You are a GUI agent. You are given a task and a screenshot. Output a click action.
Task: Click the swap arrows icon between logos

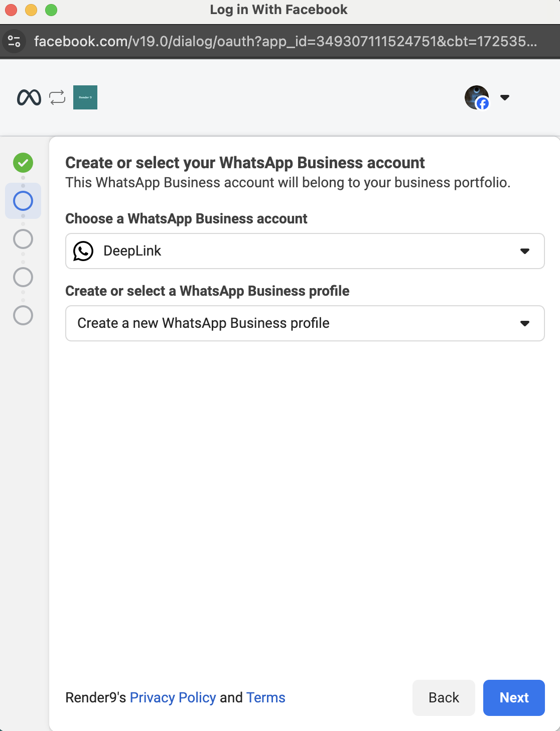pyautogui.click(x=57, y=97)
